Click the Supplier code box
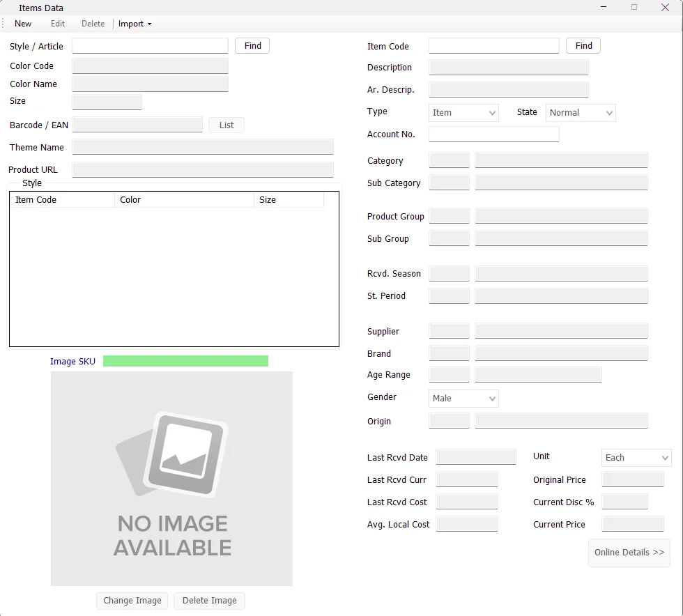The height and width of the screenshot is (616, 683). [449, 331]
